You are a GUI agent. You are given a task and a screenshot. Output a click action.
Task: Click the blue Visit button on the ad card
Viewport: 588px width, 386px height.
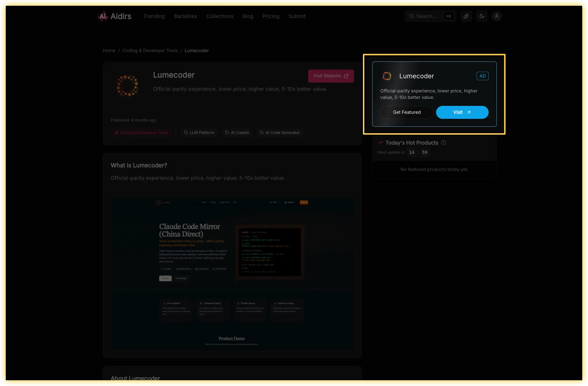tap(462, 112)
